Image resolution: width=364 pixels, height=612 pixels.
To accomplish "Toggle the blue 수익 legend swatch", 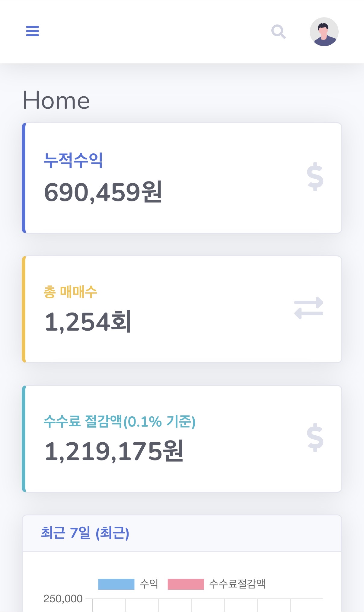I will [116, 584].
